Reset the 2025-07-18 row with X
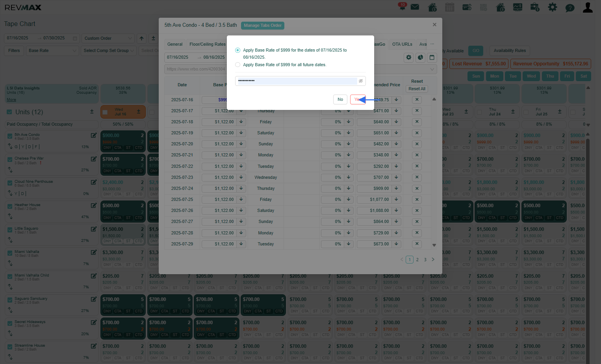 coord(417,122)
